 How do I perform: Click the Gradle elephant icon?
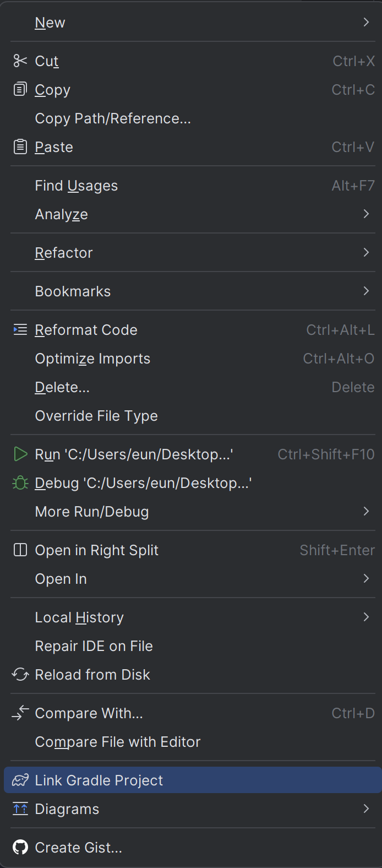pos(20,780)
